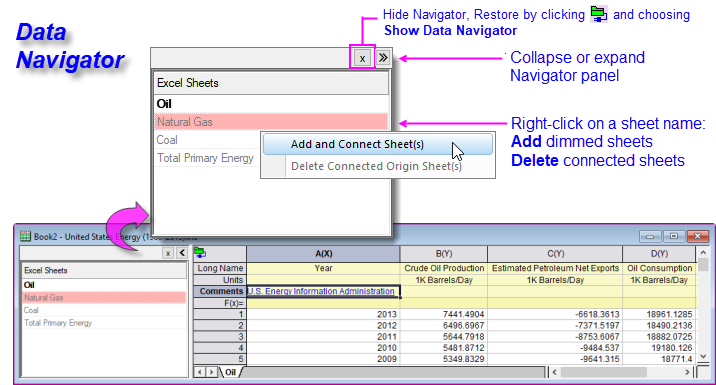Select Coal sheet in enlarged Navigator
The image size is (716, 385).
[208, 140]
